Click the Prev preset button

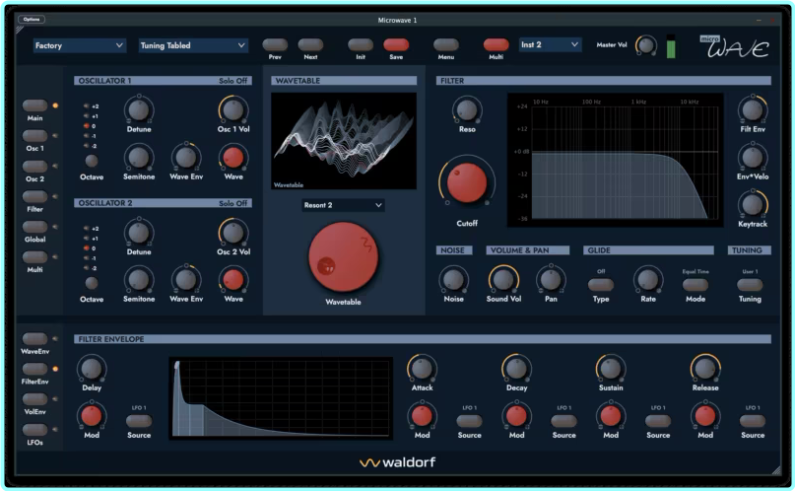[275, 45]
